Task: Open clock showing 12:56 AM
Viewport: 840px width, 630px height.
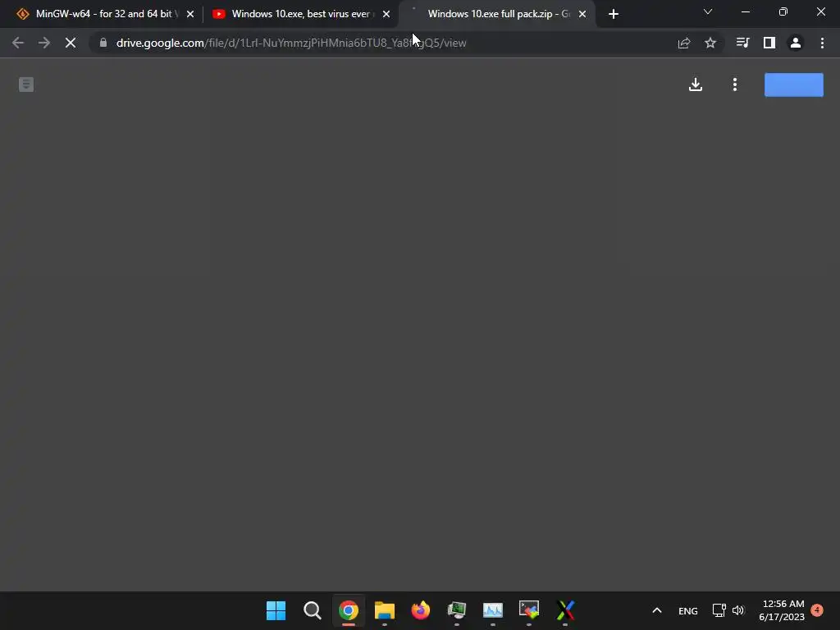Action: point(782,610)
